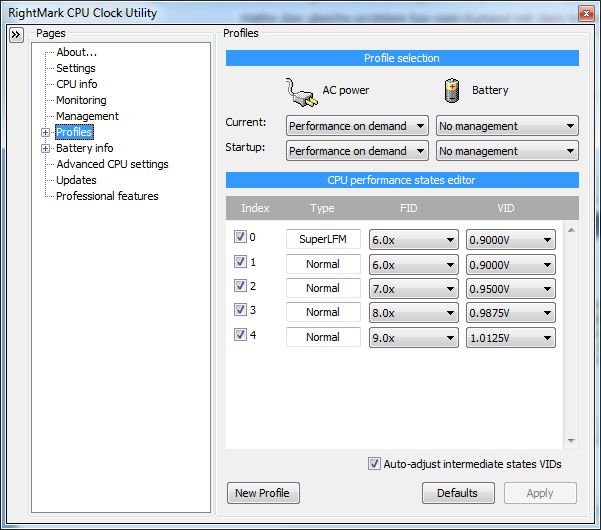601x530 pixels.
Task: Uncheck performance state index 0
Action: [240, 236]
